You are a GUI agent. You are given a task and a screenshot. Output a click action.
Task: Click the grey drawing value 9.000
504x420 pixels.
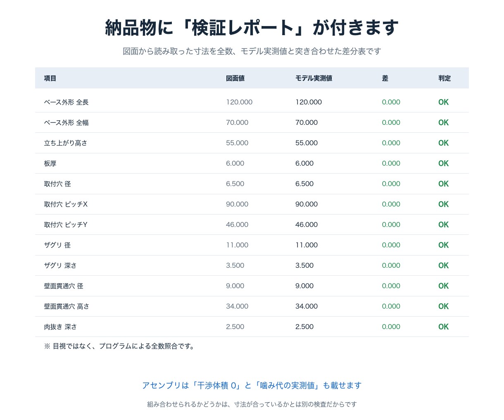tap(235, 286)
